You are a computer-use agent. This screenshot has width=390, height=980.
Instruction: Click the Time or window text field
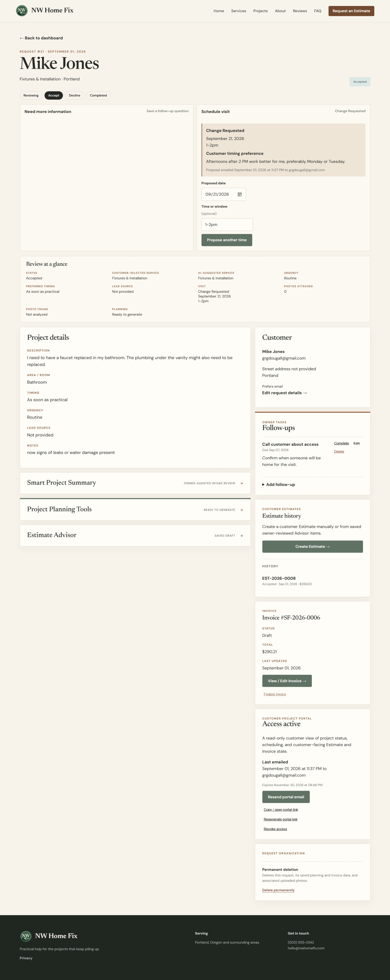227,224
